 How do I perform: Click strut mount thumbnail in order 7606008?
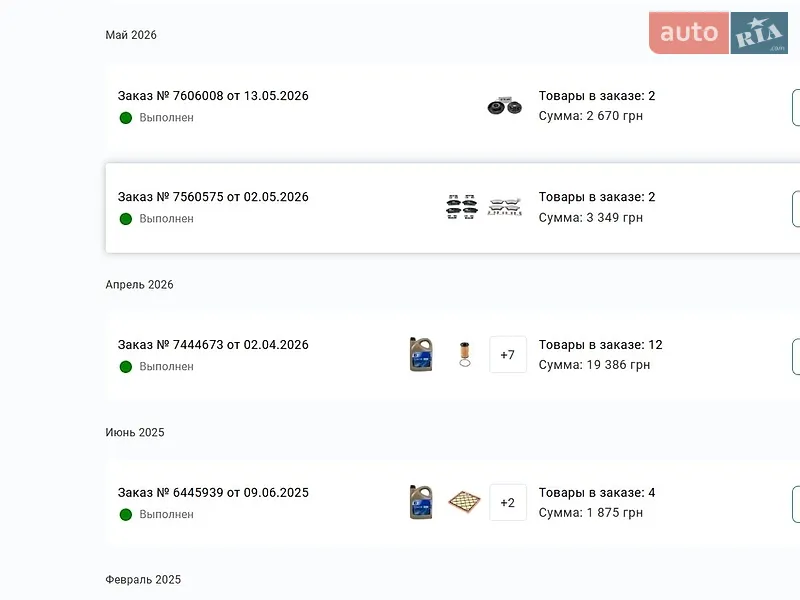[505, 106]
